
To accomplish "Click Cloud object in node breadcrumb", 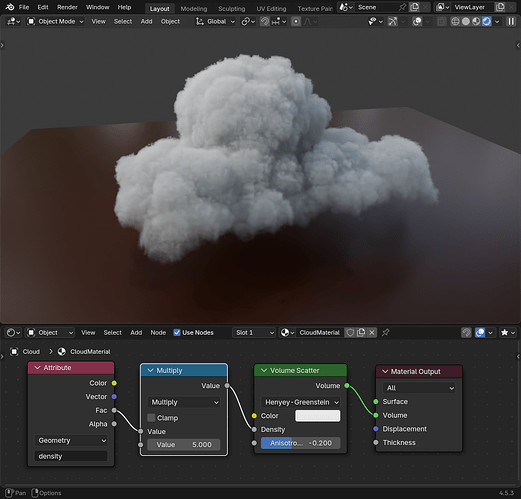I will pos(31,351).
